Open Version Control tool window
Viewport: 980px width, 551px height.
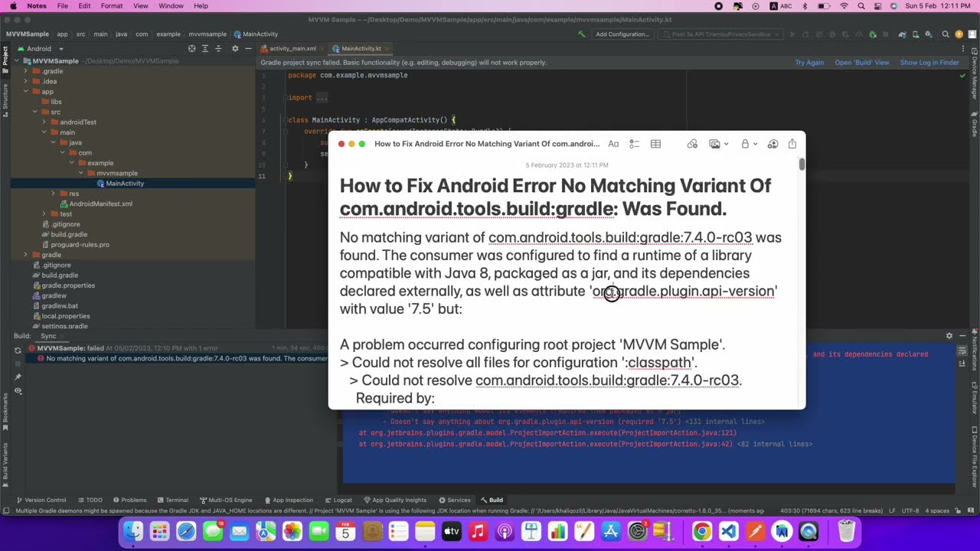(41, 500)
